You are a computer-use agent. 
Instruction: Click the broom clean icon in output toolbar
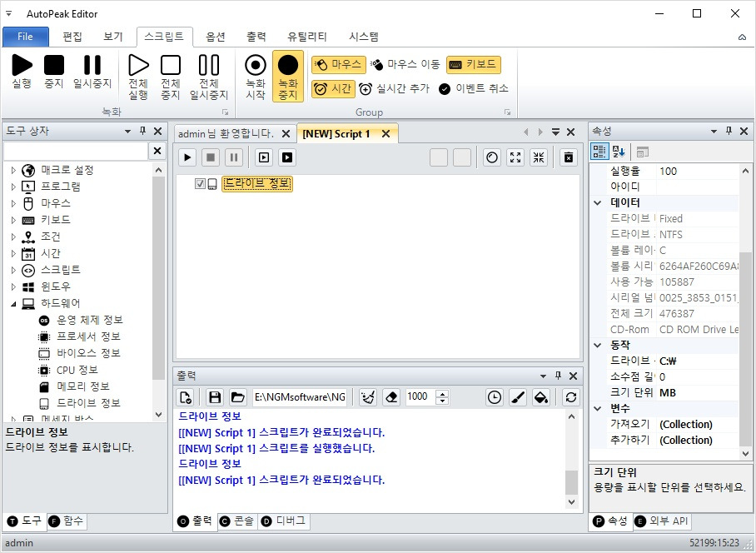[368, 397]
